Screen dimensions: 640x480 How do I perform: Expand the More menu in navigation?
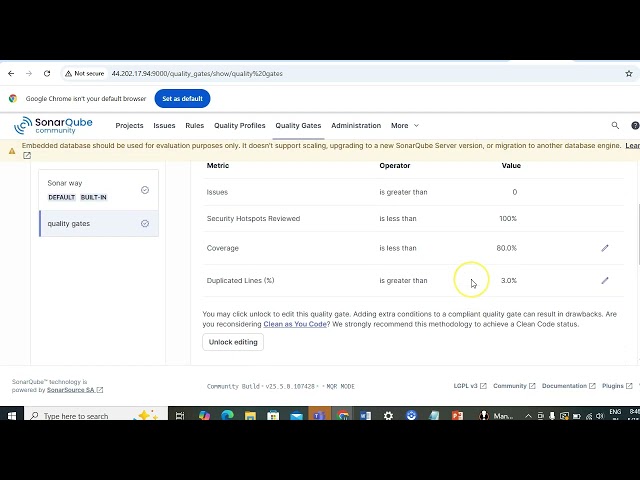tap(405, 125)
